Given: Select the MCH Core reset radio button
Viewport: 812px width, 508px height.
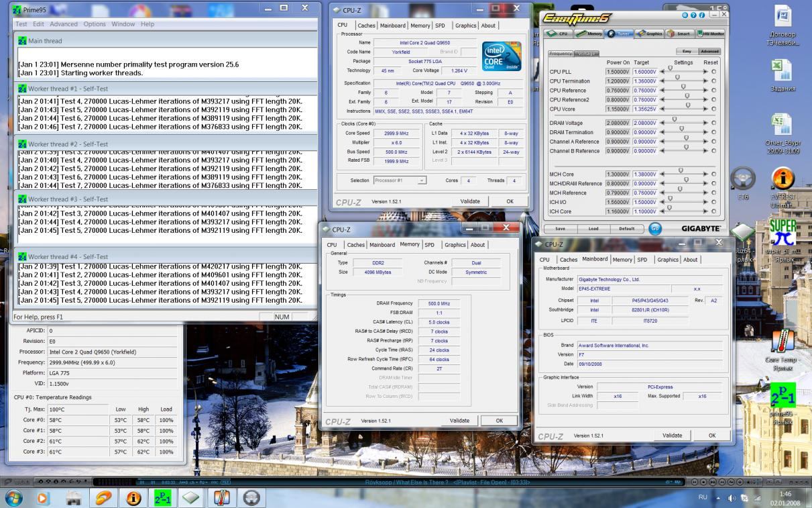Looking at the screenshot, I should pyautogui.click(x=713, y=174).
